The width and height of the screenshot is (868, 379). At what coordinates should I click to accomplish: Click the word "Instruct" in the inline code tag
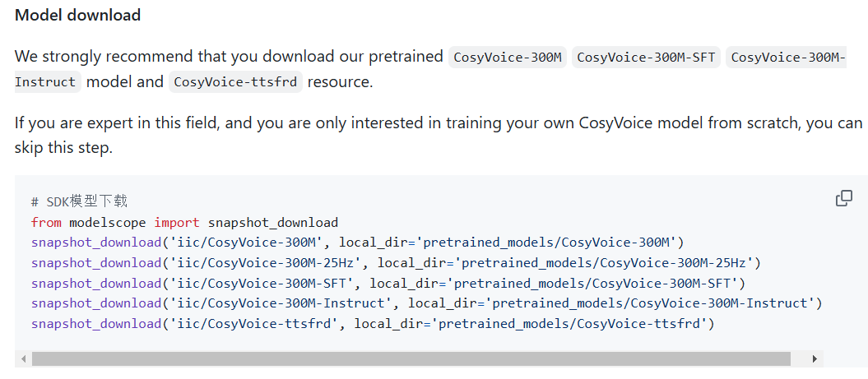(x=46, y=82)
